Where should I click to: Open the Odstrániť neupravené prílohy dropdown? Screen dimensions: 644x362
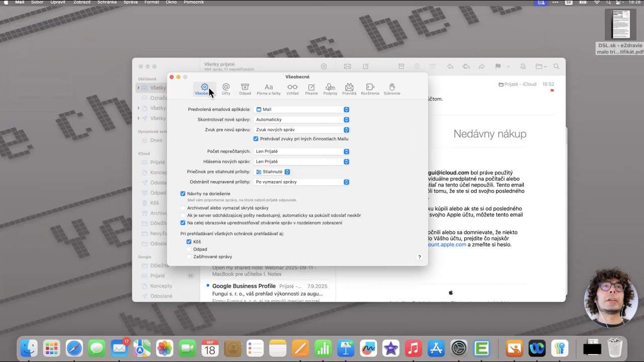pyautogui.click(x=301, y=182)
